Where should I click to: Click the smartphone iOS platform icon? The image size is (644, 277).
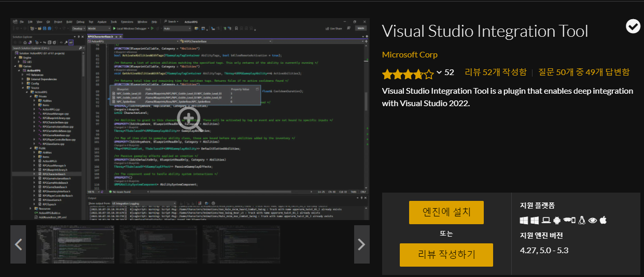573,221
